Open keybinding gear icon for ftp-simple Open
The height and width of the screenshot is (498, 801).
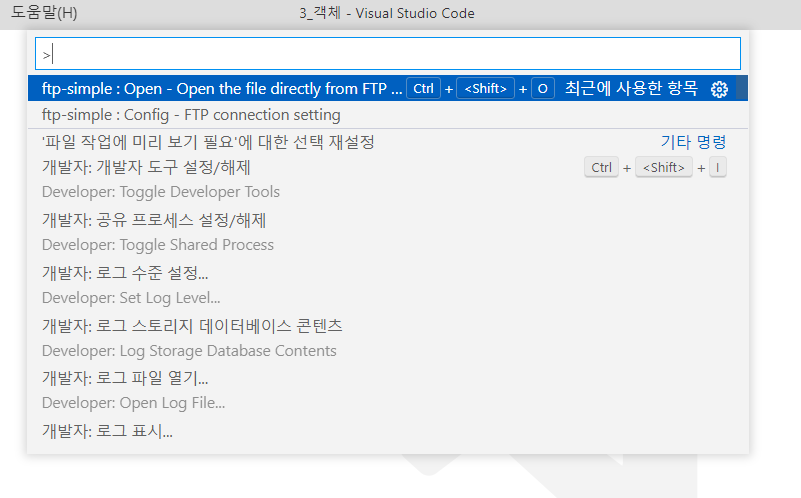point(719,89)
